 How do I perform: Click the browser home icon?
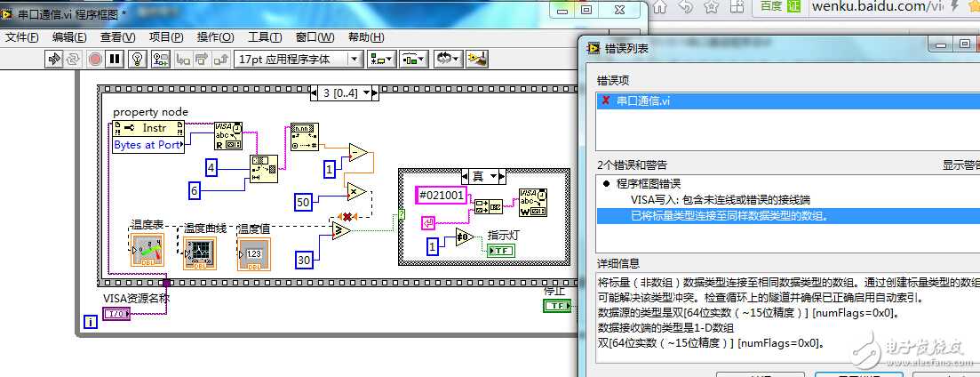tap(661, 7)
